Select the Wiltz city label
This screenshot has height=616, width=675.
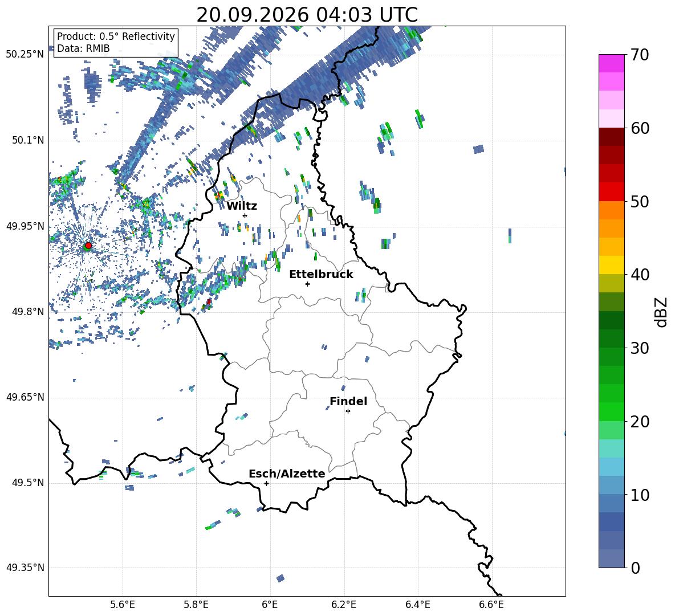click(x=242, y=206)
